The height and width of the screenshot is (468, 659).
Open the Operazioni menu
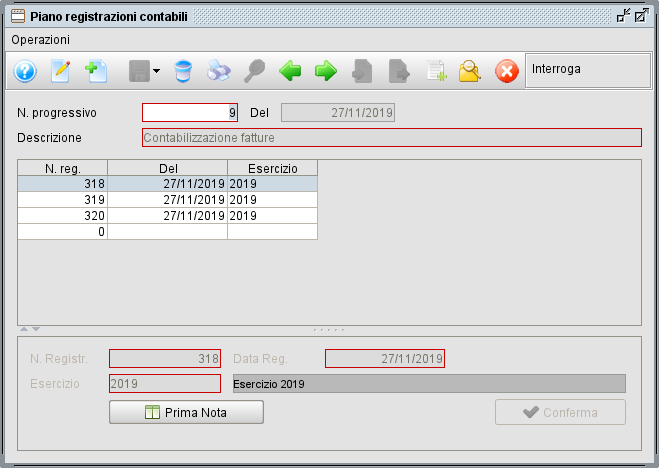40,40
